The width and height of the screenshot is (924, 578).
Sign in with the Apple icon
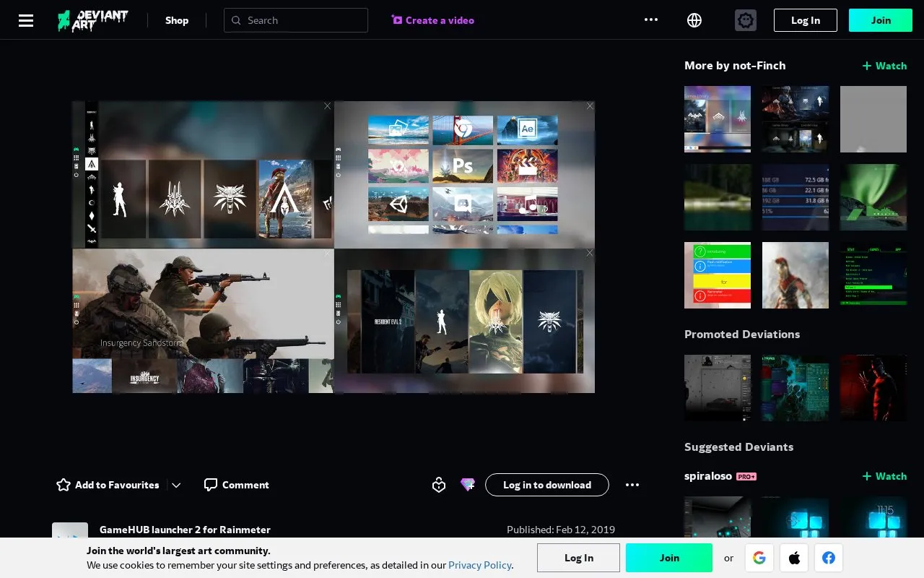tap(794, 558)
